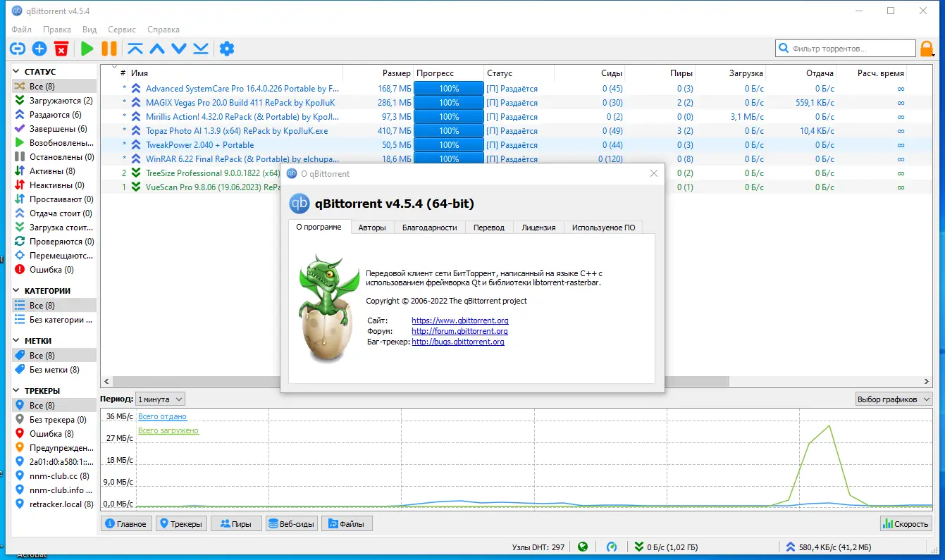Open the Options gear icon
This screenshot has height=560, width=945.
[227, 49]
